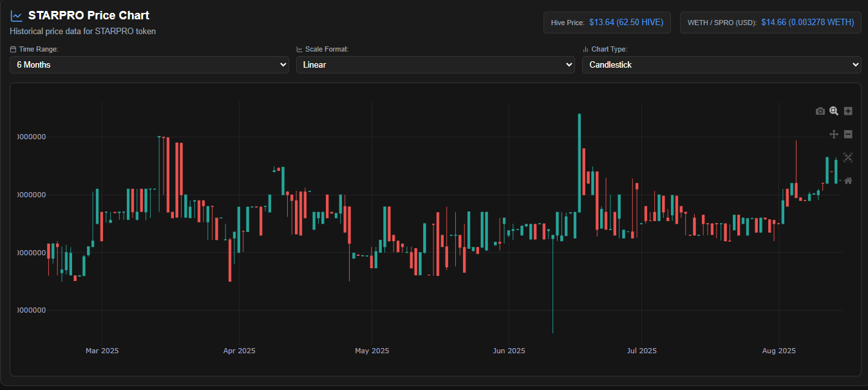Screen dimensions: 868x390
Task: Click the Jul 2025 axis label
Action: [x=641, y=351]
